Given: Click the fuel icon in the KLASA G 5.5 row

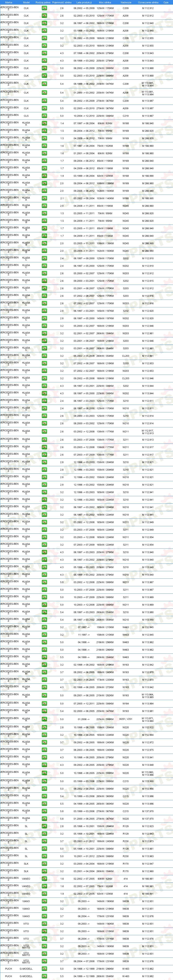Looking at the screenshot, I should [44, 657].
